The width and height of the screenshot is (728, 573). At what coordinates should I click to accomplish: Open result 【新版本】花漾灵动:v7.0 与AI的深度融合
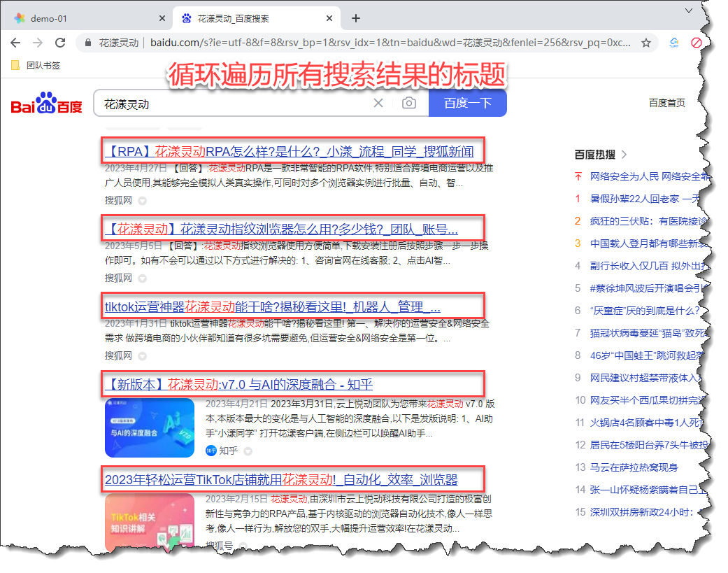click(x=238, y=384)
